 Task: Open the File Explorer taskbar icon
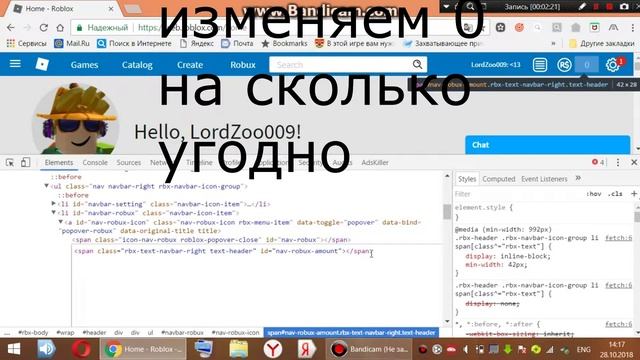pos(239,349)
